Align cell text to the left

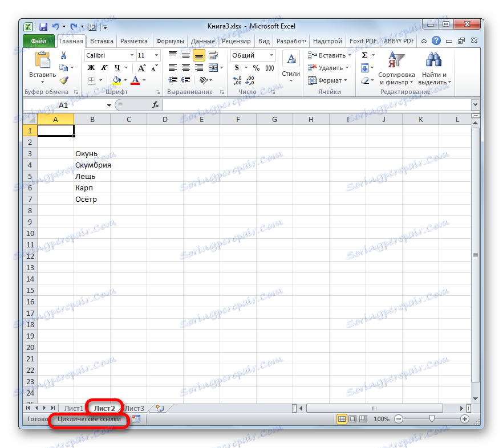point(173,68)
